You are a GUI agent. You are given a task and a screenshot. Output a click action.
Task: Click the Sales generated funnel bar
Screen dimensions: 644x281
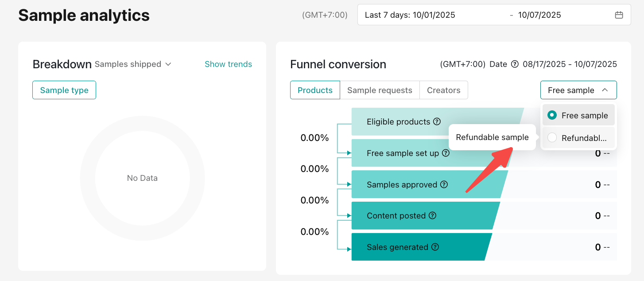[x=416, y=247]
